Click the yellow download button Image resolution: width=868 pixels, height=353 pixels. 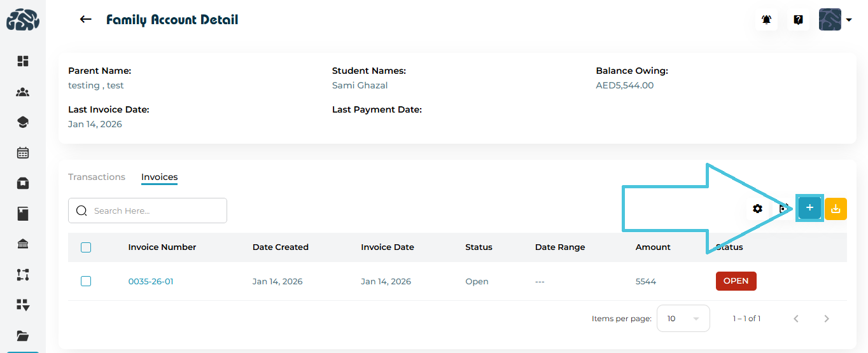coord(836,209)
